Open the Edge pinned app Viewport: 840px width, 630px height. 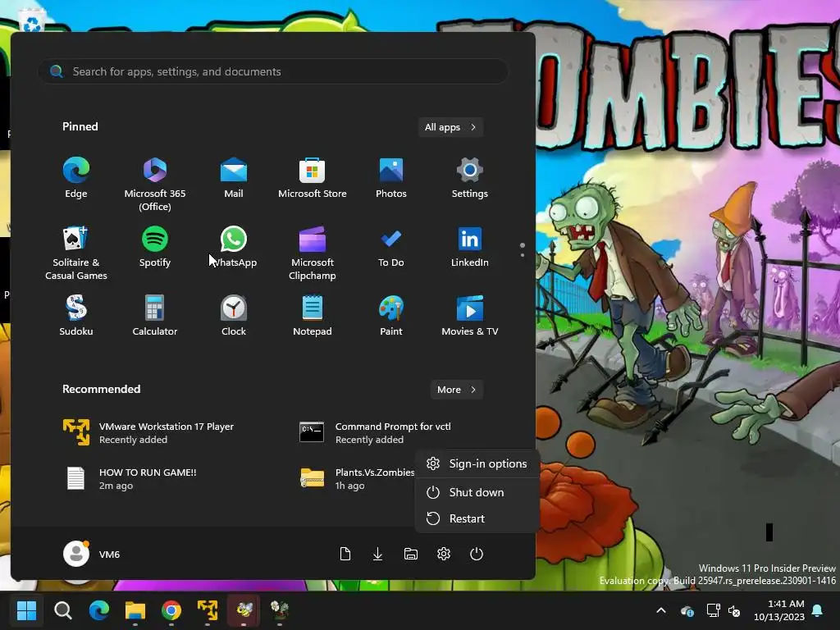pyautogui.click(x=76, y=178)
